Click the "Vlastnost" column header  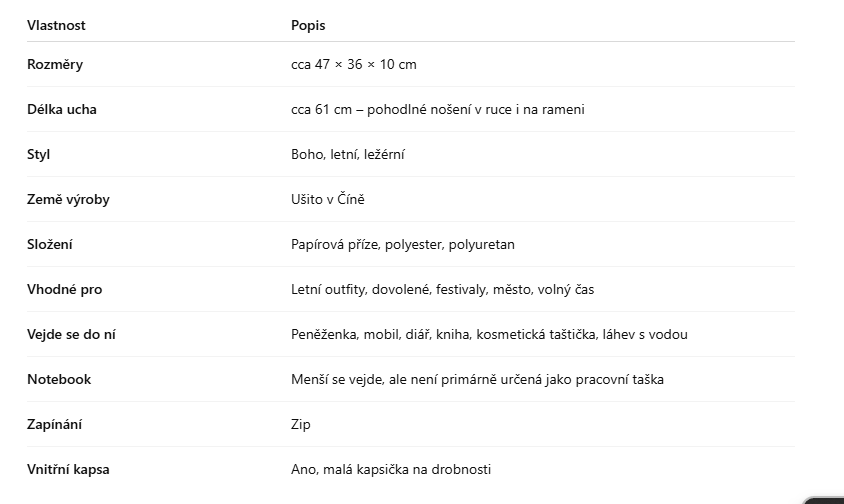tap(56, 25)
